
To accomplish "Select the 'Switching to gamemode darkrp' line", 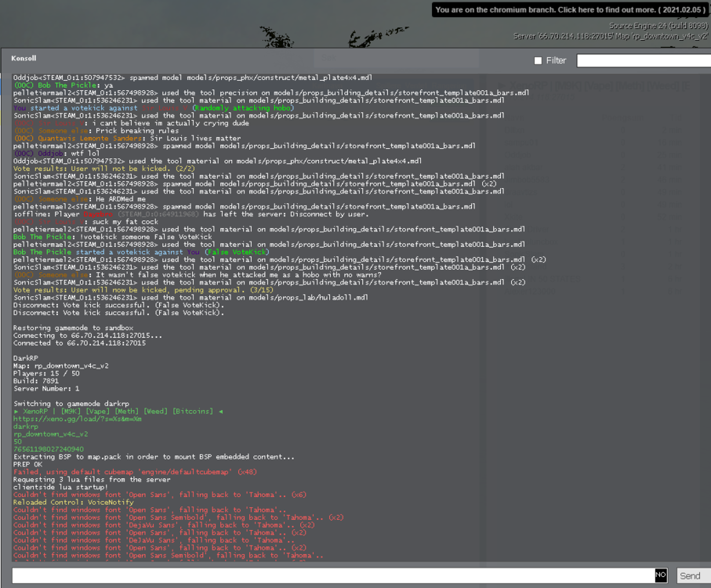I will [x=71, y=403].
